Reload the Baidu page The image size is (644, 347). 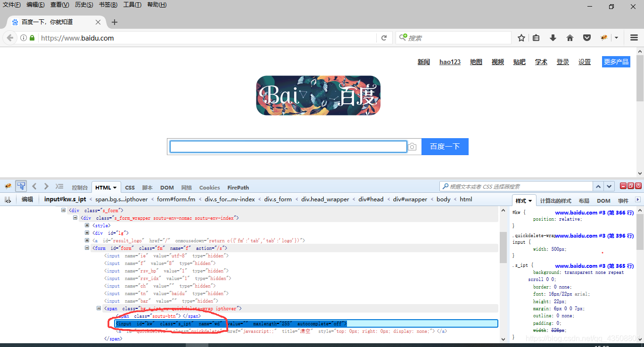coord(384,38)
